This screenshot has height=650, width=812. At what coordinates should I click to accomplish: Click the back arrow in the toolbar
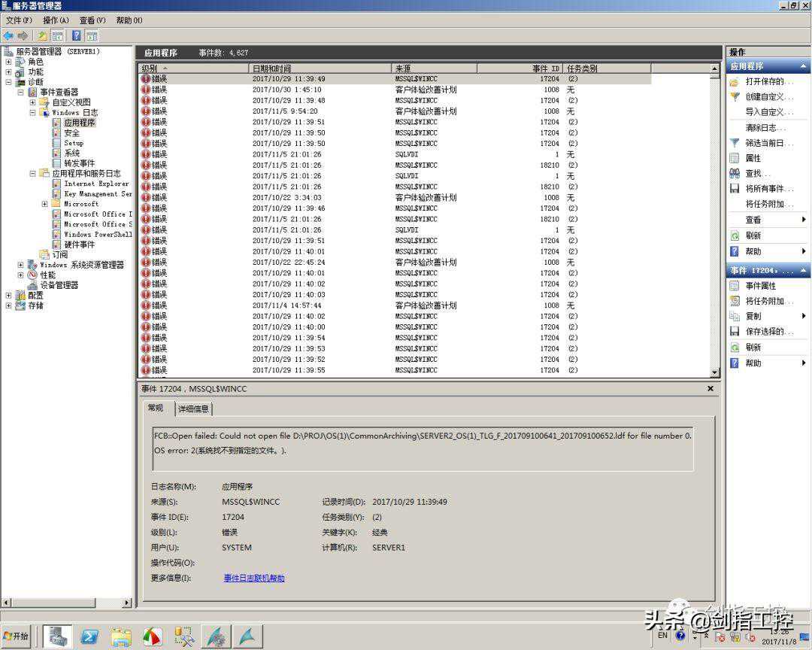click(8, 35)
